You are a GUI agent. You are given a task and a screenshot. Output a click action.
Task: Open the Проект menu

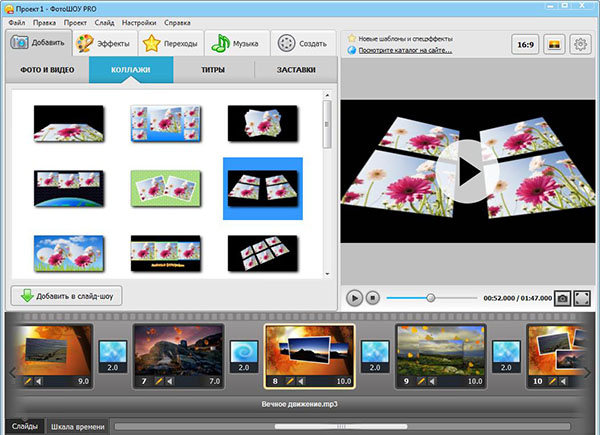[75, 23]
